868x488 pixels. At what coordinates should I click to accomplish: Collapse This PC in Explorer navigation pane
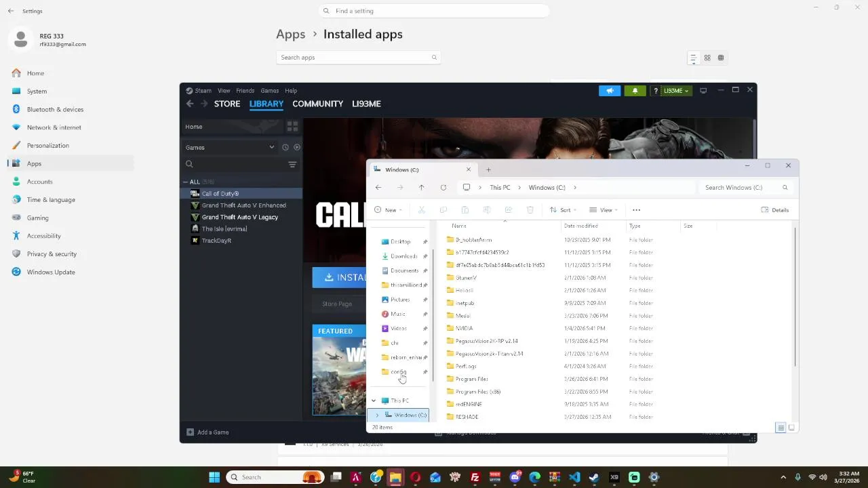(374, 401)
